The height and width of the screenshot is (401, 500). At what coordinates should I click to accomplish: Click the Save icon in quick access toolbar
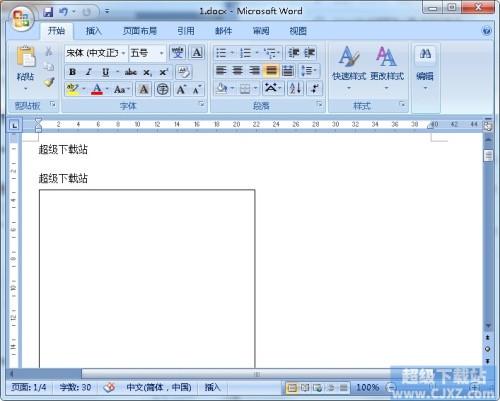click(48, 12)
